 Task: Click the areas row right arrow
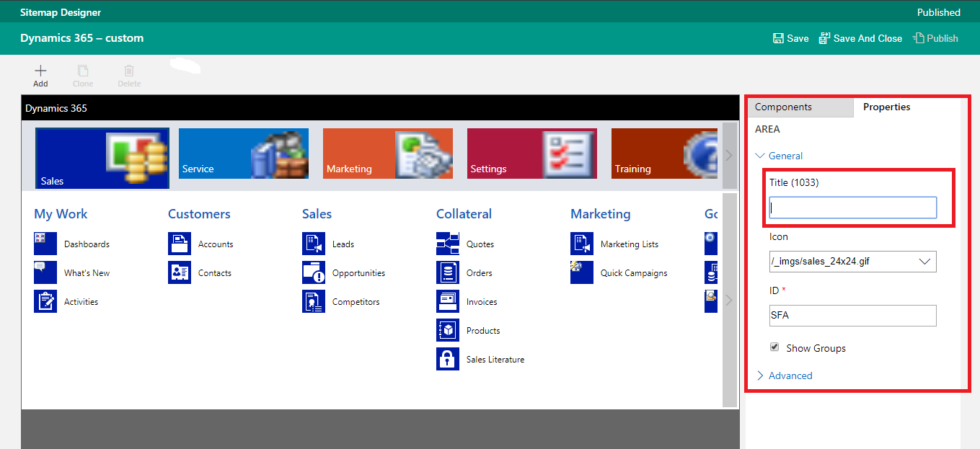point(729,155)
